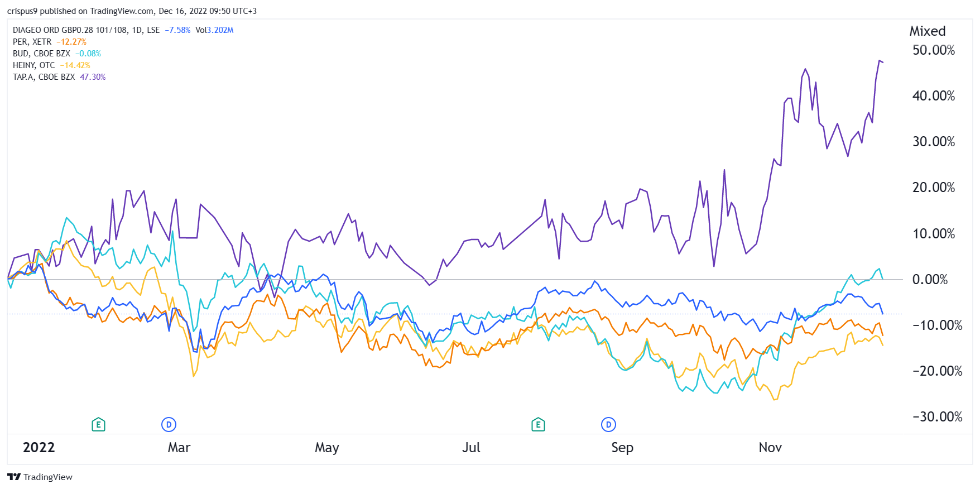
Task: Select the HEINY, OTC legend entry
Action: [x=33, y=65]
